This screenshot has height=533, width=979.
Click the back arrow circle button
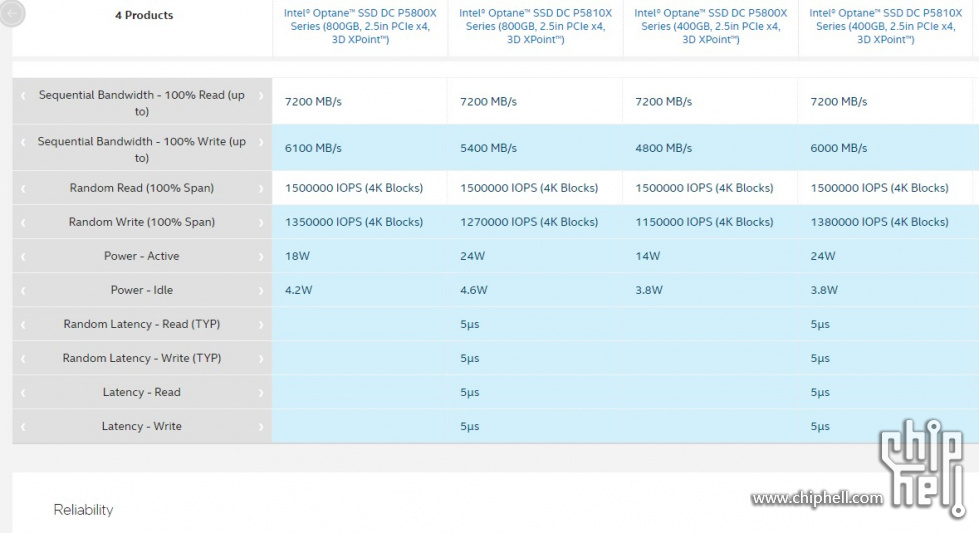pyautogui.click(x=12, y=12)
